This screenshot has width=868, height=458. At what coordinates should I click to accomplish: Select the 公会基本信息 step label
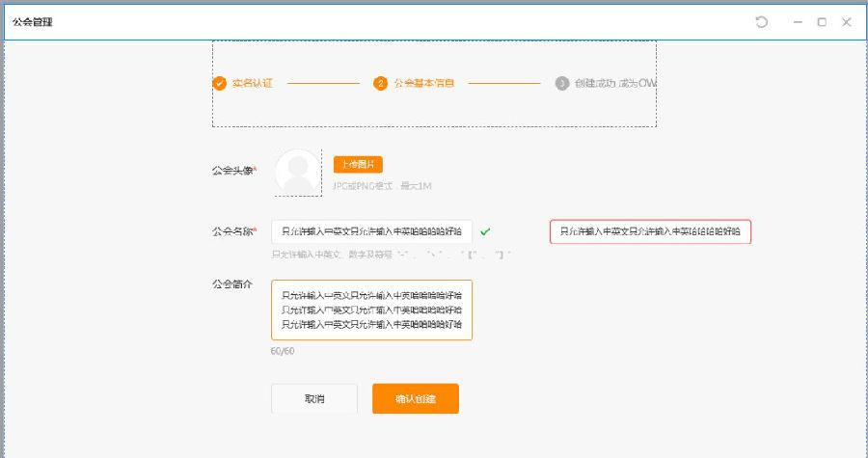pos(423,83)
